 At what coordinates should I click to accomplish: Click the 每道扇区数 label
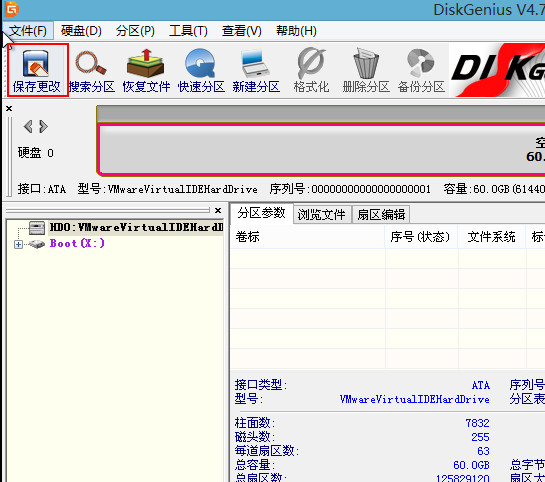click(267, 451)
